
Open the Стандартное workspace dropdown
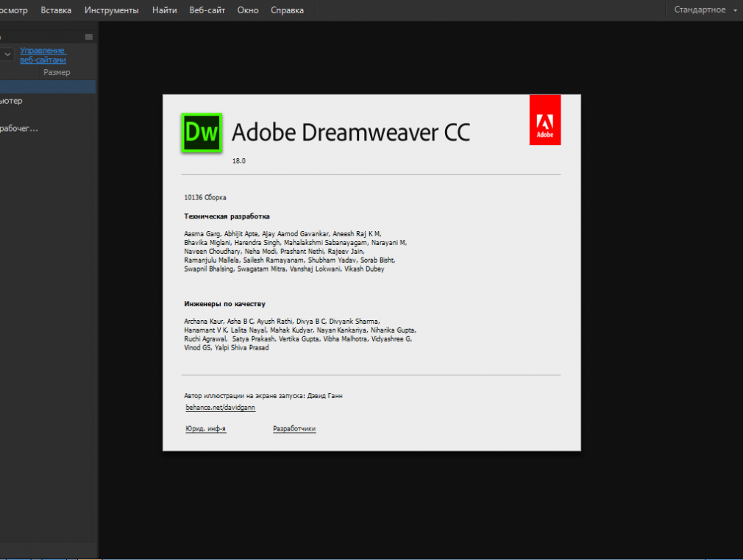(x=705, y=10)
